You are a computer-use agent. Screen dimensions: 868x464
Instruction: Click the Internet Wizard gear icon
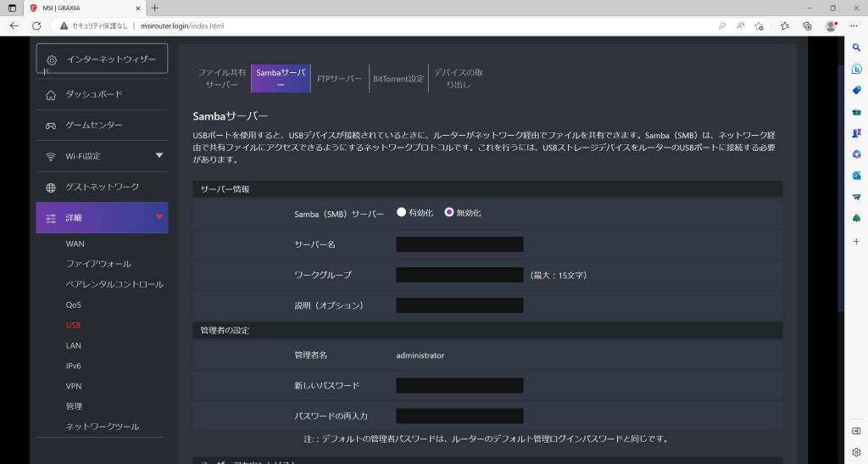coord(52,59)
